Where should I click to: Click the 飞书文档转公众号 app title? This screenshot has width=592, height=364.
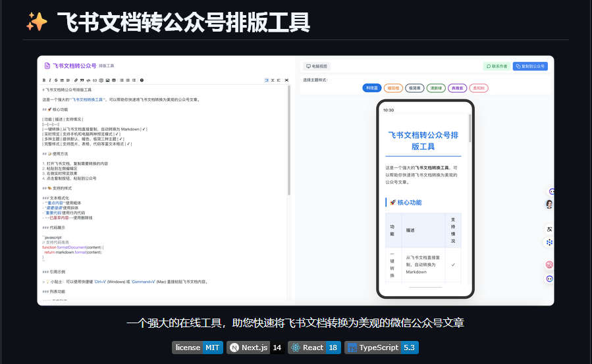(74, 66)
